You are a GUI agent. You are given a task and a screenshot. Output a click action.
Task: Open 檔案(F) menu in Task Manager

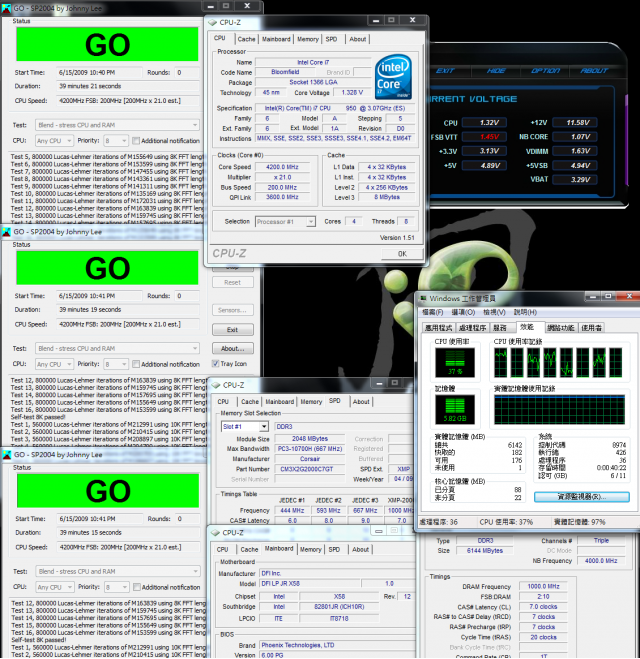coord(432,312)
